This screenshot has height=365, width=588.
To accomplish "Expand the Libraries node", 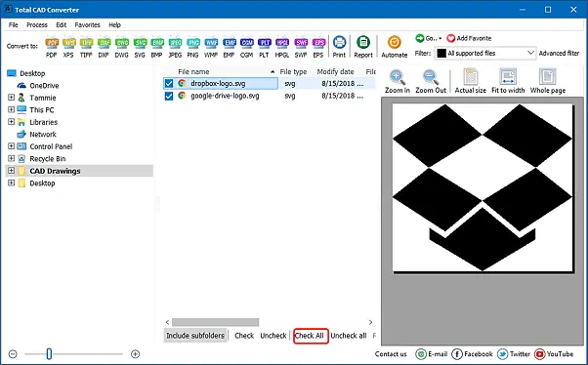I will (x=12, y=122).
